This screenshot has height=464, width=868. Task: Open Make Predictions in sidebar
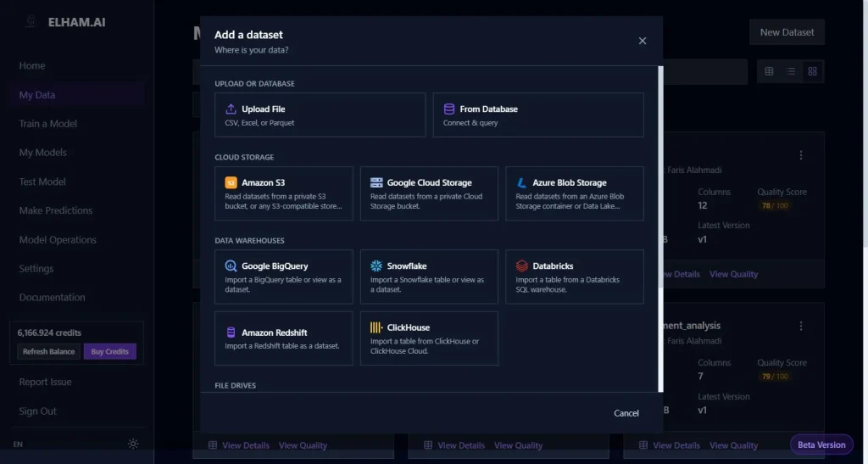click(x=55, y=210)
